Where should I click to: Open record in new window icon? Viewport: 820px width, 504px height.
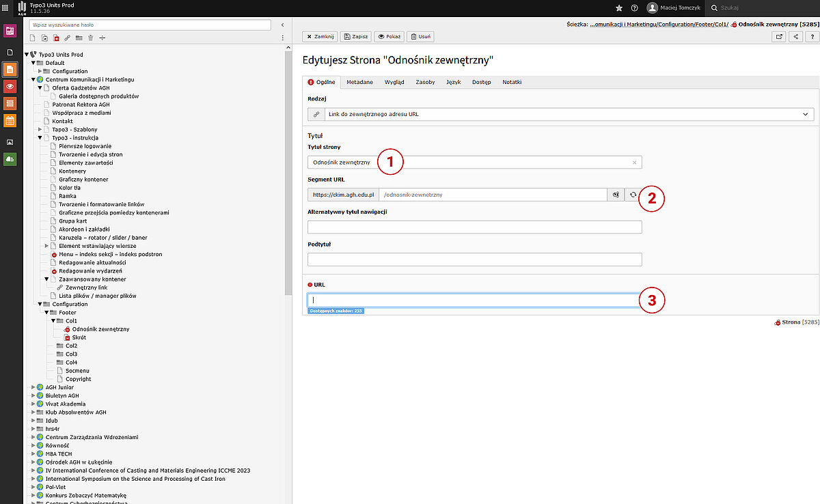(779, 37)
